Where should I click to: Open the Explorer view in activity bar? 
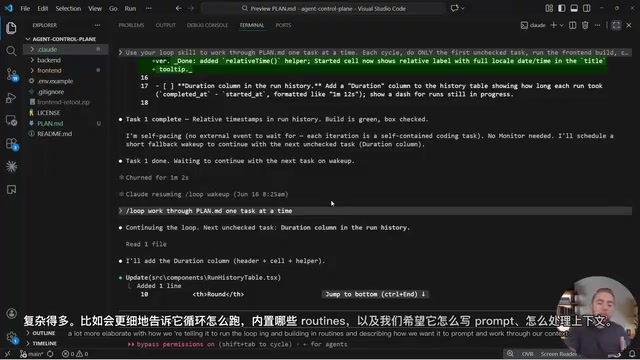pyautogui.click(x=11, y=28)
